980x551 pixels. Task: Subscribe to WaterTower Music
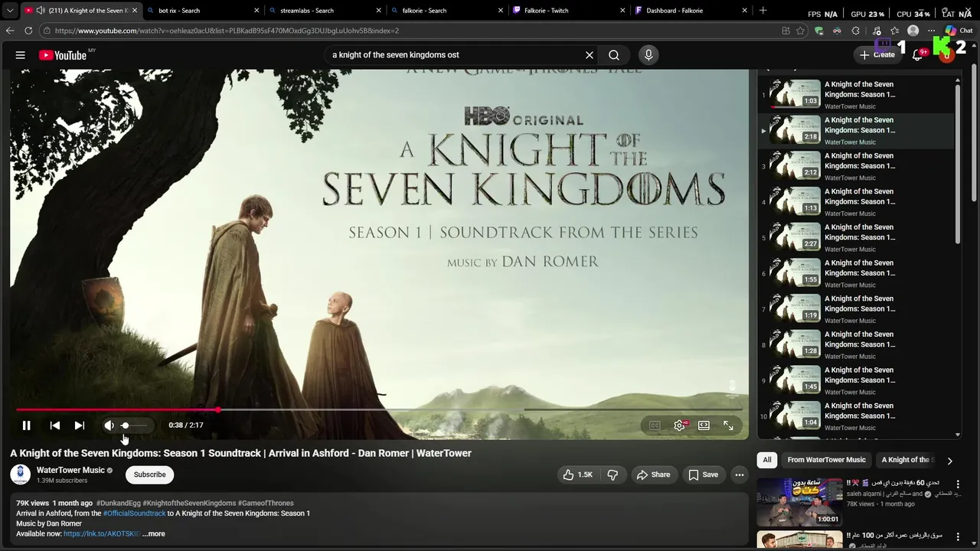(x=150, y=474)
